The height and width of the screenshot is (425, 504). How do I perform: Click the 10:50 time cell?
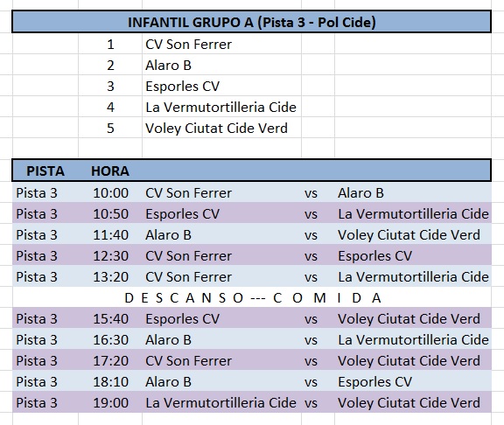pyautogui.click(x=110, y=214)
